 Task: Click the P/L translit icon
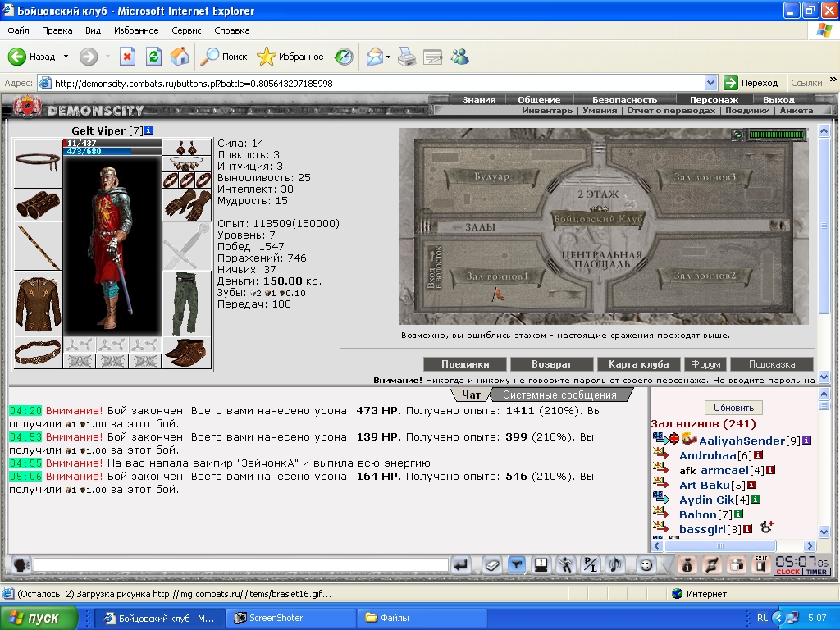point(591,565)
